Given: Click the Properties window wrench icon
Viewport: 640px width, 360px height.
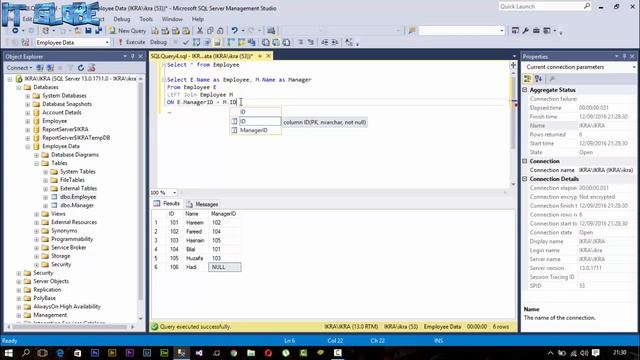Looking at the screenshot, I should [526, 31].
